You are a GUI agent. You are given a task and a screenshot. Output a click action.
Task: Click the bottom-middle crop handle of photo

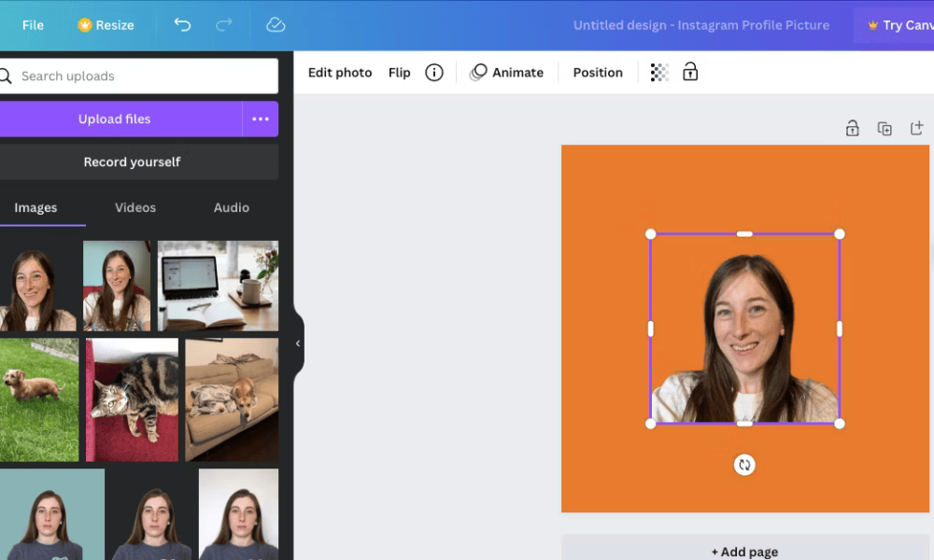(x=744, y=424)
